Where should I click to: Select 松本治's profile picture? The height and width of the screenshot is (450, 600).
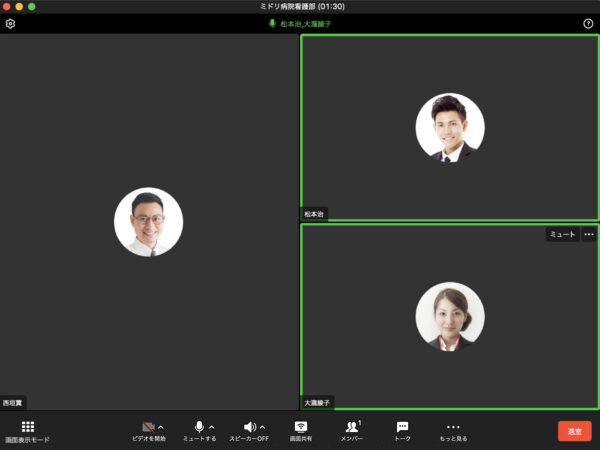click(450, 127)
